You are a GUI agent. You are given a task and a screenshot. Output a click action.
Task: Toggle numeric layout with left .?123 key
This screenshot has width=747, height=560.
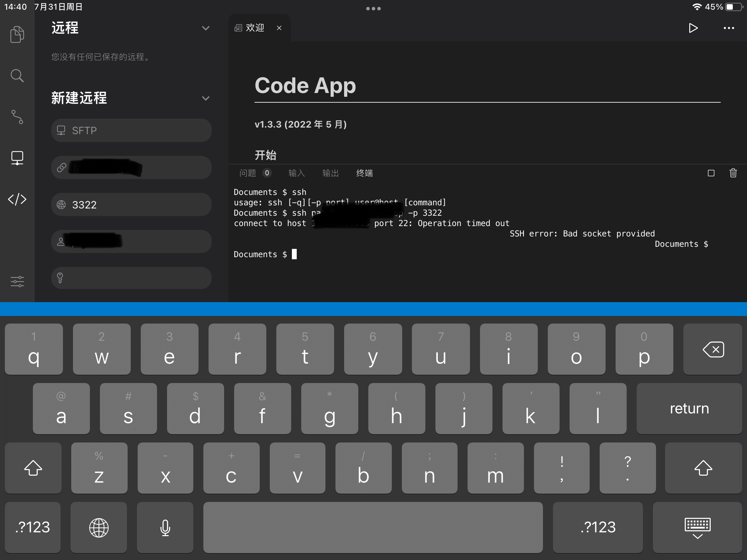click(x=33, y=528)
